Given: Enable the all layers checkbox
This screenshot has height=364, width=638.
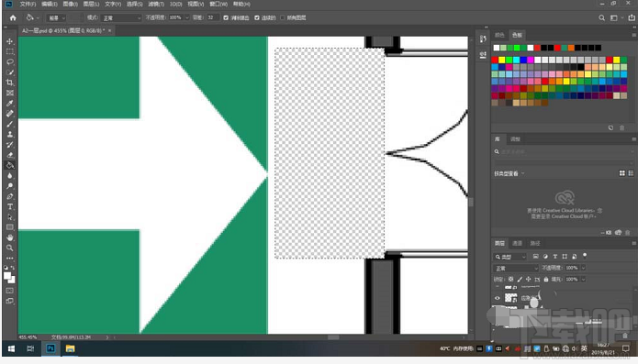Looking at the screenshot, I should tap(283, 17).
